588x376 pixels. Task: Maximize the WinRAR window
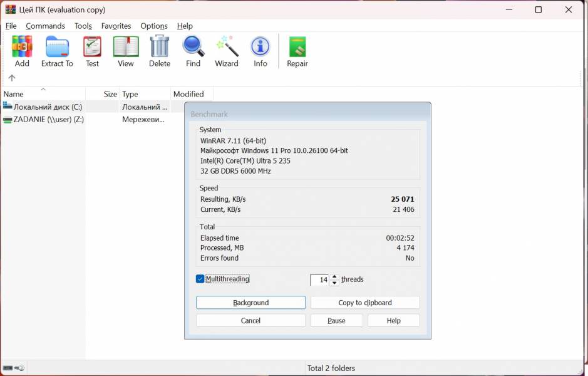[538, 9]
